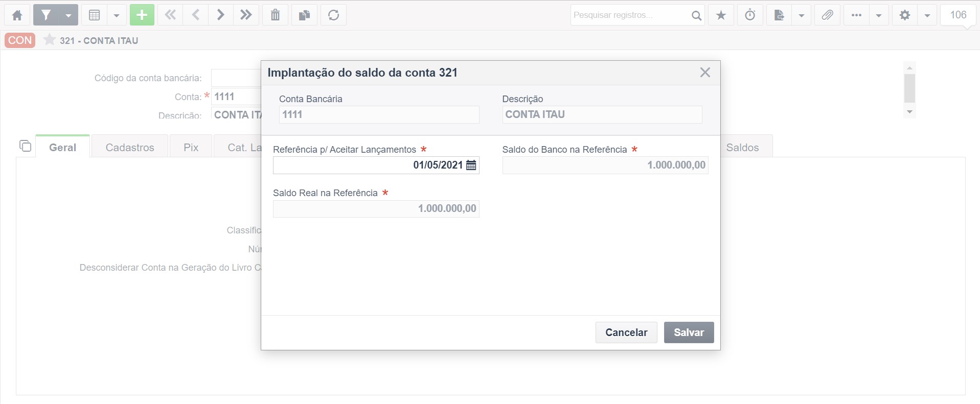Open the calendar picker for Referência date

471,165
